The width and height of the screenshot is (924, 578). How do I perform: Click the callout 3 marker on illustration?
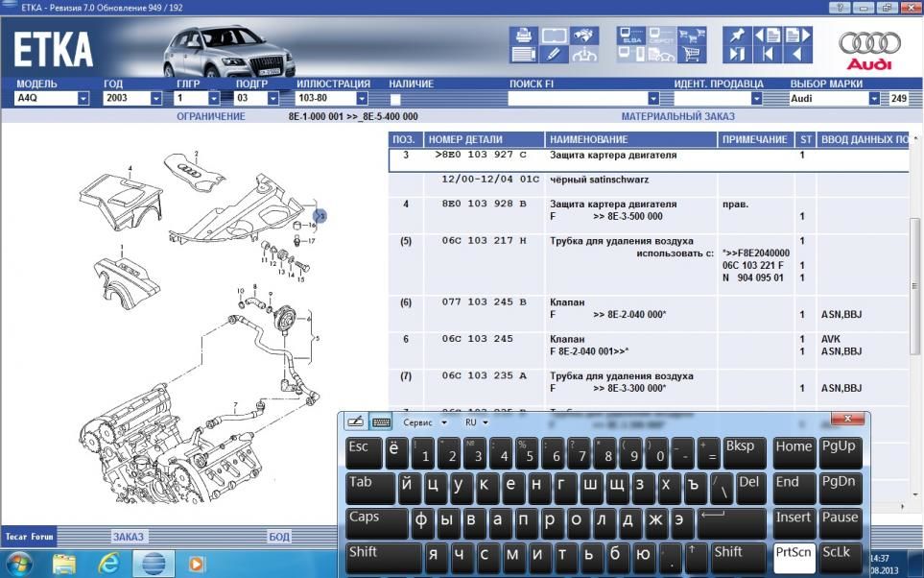point(320,216)
